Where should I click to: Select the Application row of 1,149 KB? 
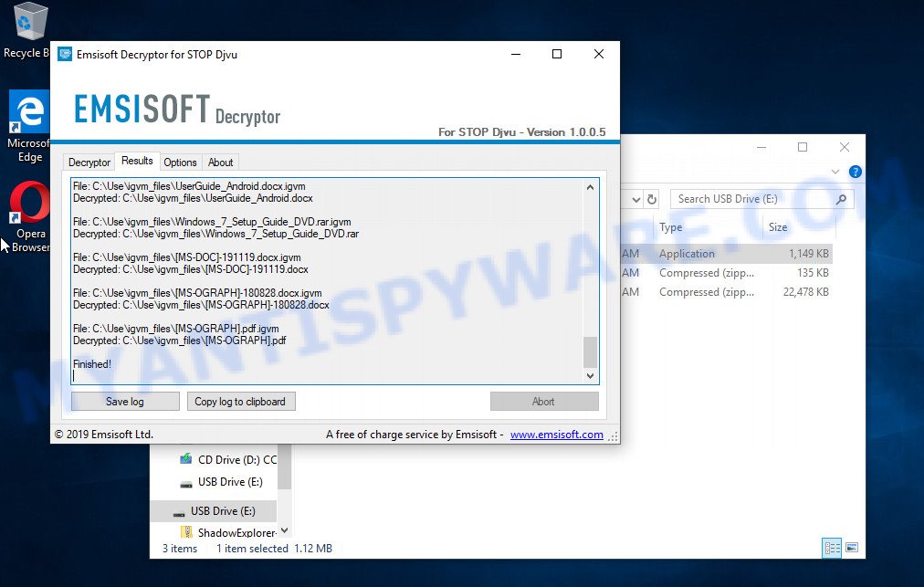pyautogui.click(x=727, y=254)
